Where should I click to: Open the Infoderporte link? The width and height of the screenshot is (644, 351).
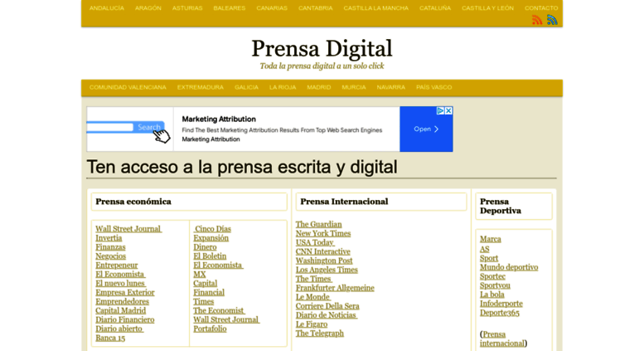click(x=501, y=304)
